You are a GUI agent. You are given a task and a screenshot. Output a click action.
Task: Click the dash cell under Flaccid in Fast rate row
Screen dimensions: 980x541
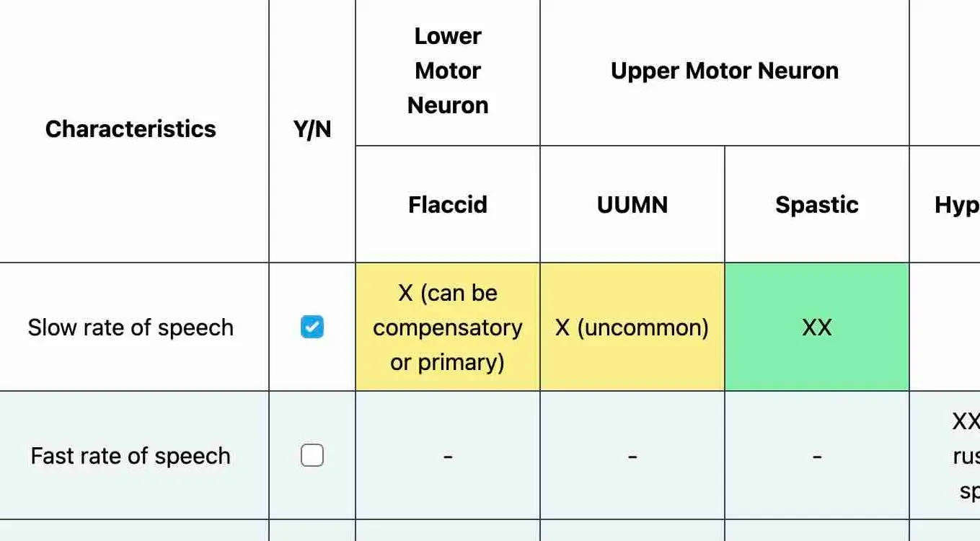pyautogui.click(x=448, y=456)
